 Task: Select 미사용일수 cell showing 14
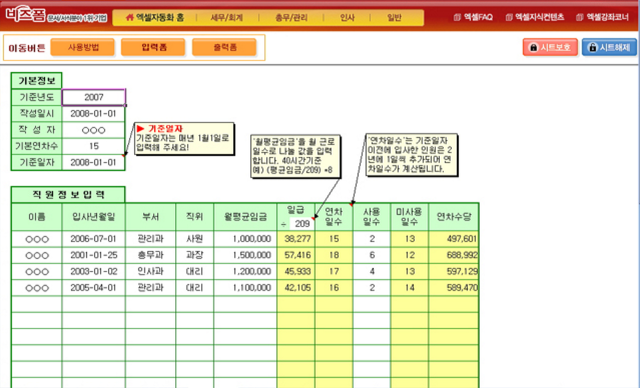click(x=410, y=288)
